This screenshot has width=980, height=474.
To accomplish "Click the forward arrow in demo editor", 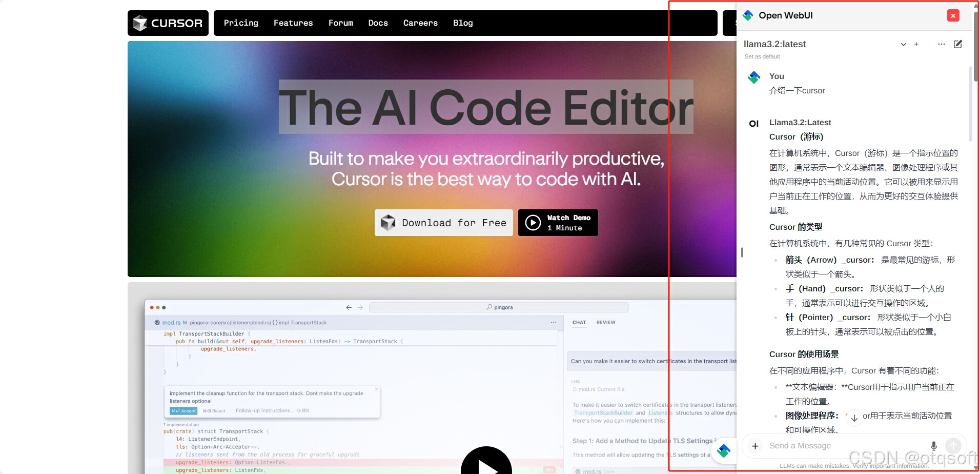I will 360,307.
